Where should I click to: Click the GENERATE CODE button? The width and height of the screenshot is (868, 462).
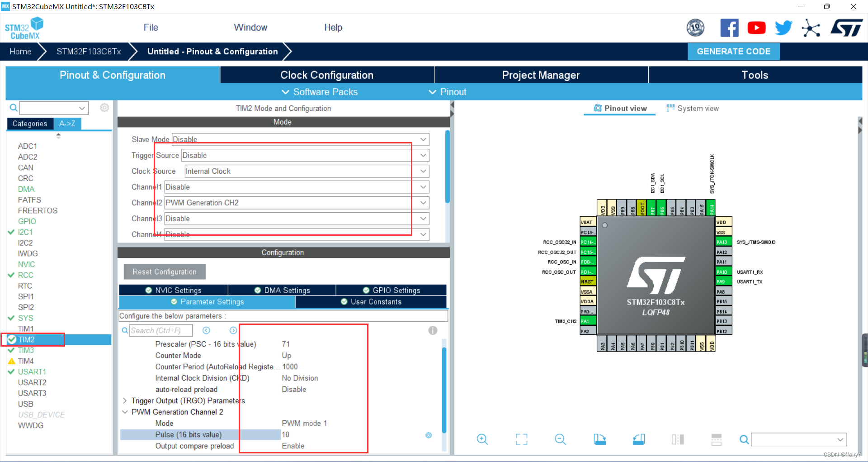(733, 52)
